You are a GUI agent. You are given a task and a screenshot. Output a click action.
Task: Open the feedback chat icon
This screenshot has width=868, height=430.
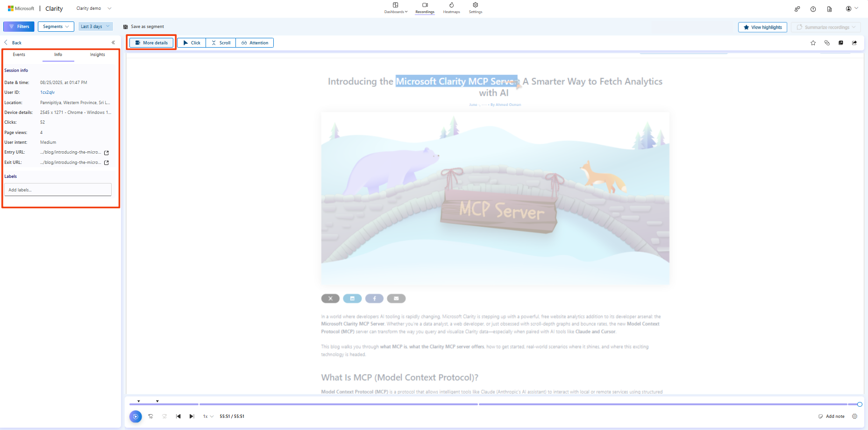coord(797,9)
